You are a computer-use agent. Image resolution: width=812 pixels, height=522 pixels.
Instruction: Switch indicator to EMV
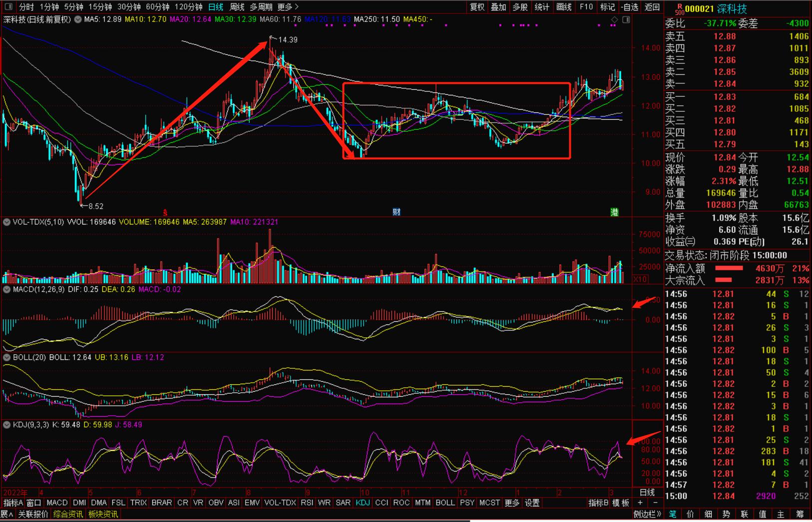click(252, 503)
